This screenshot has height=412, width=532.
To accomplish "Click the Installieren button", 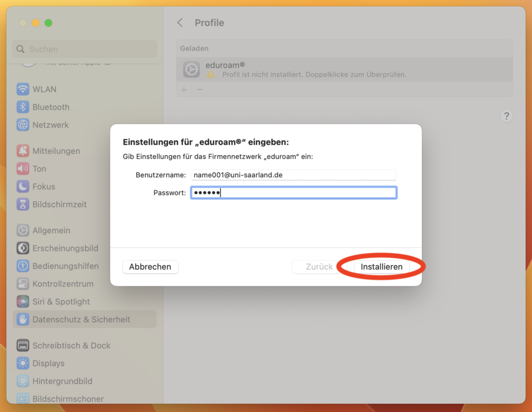I will tap(381, 267).
